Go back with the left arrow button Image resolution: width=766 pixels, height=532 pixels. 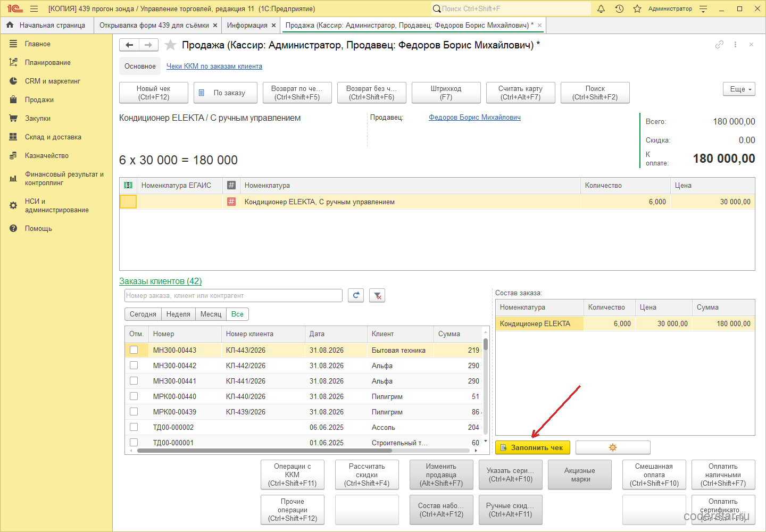click(x=129, y=45)
